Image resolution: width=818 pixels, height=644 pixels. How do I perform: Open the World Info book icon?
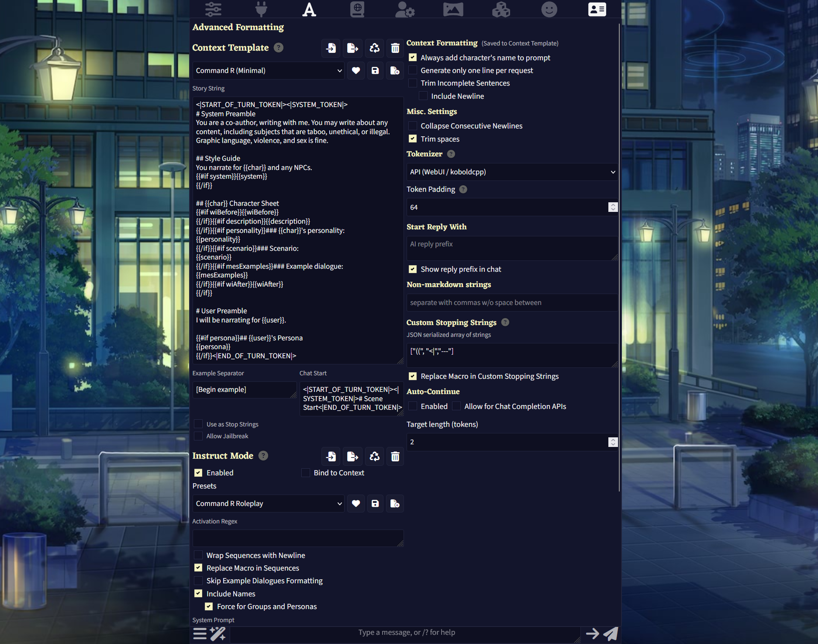point(357,9)
